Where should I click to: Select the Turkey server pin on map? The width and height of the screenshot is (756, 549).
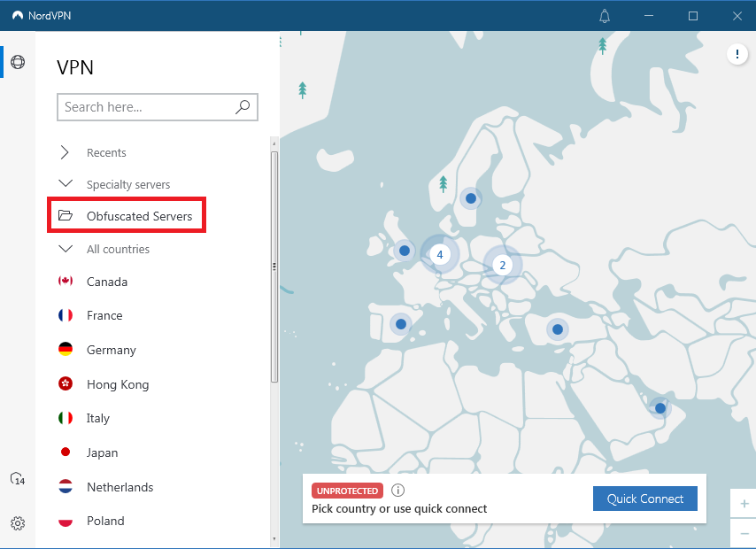pos(558,329)
